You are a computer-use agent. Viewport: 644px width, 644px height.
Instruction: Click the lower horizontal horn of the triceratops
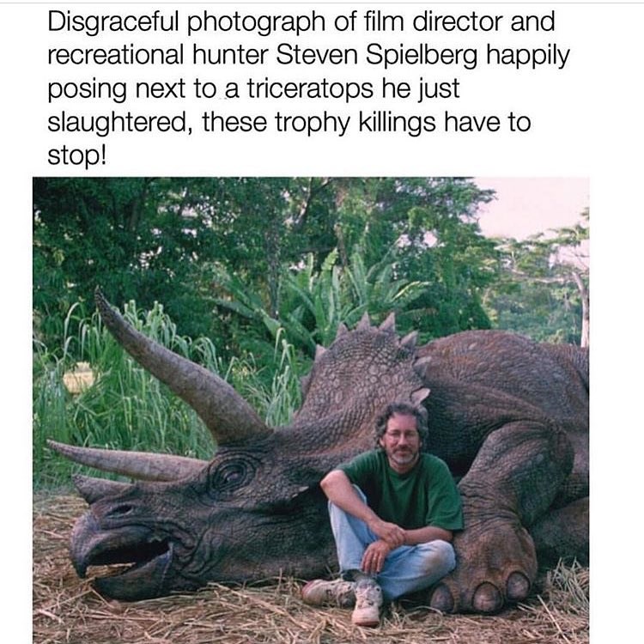click(127, 459)
